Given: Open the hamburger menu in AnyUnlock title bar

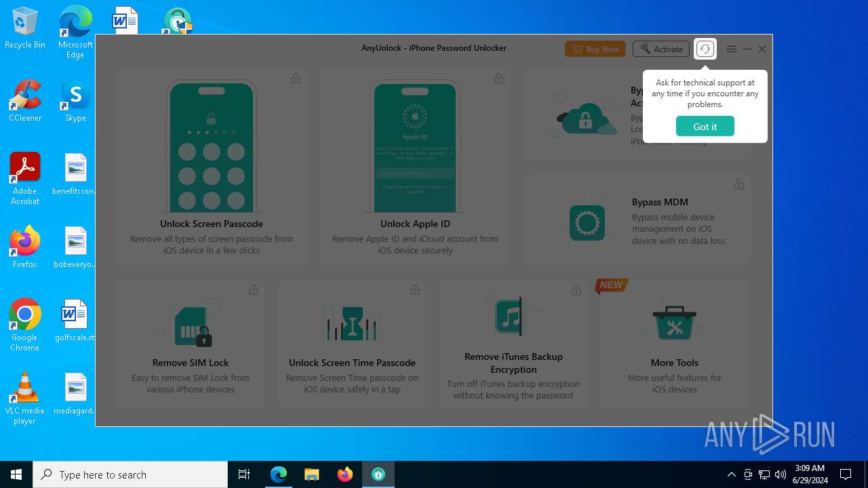Looking at the screenshot, I should 732,49.
